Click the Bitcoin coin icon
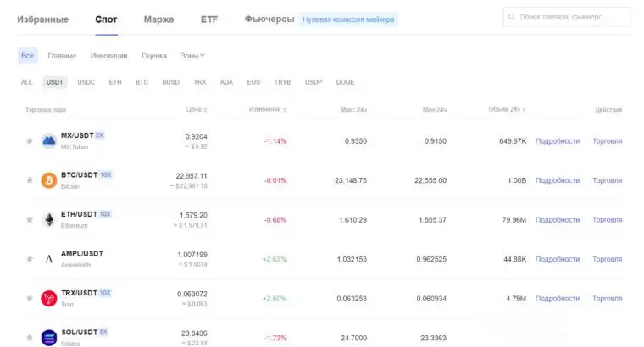 (48, 180)
